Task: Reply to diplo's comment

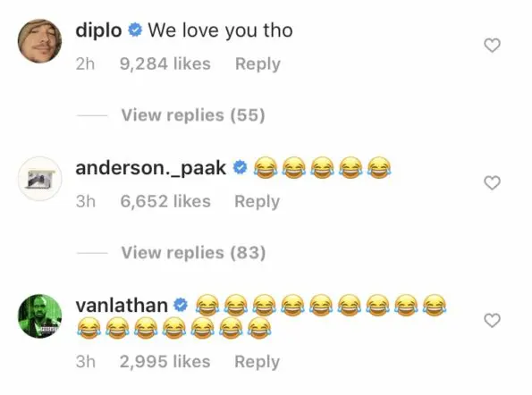Action: click(x=258, y=64)
